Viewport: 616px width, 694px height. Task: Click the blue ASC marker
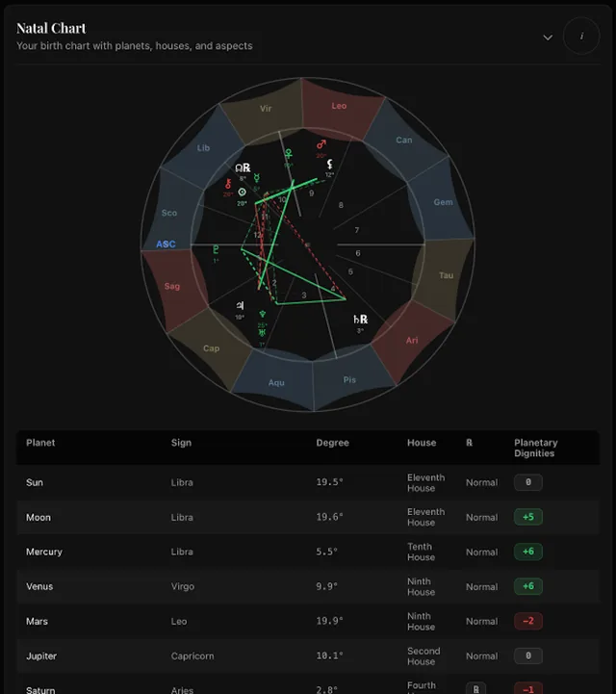pos(166,244)
